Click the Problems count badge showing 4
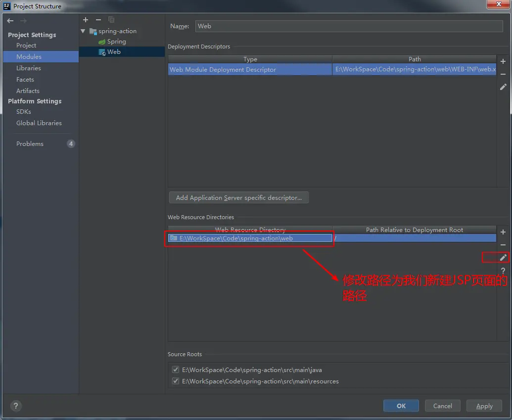Screen dimensions: 512x420 [x=71, y=143]
